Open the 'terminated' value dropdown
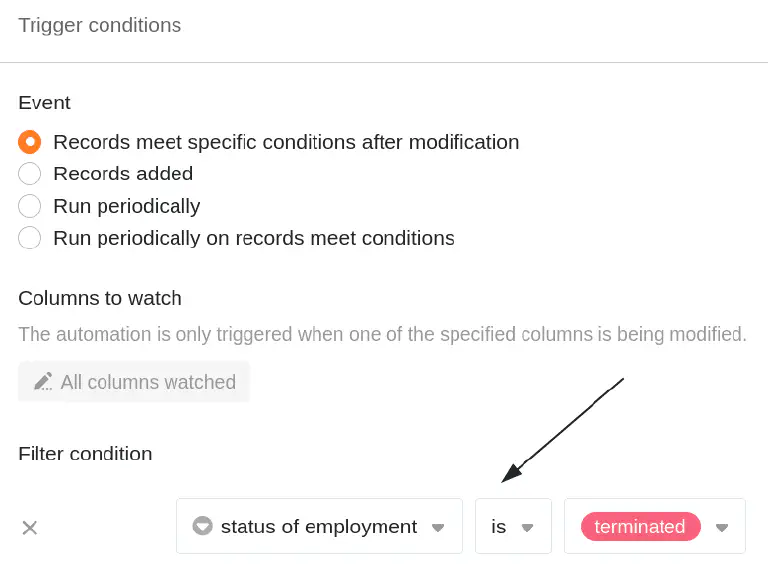Viewport: 768px width, 566px height. [655, 526]
